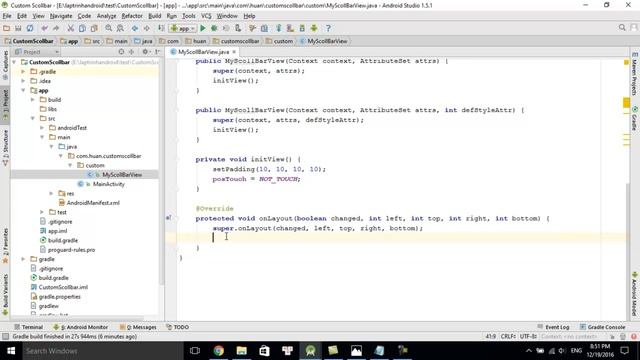Open the Navigate menu

[x=61, y=16]
